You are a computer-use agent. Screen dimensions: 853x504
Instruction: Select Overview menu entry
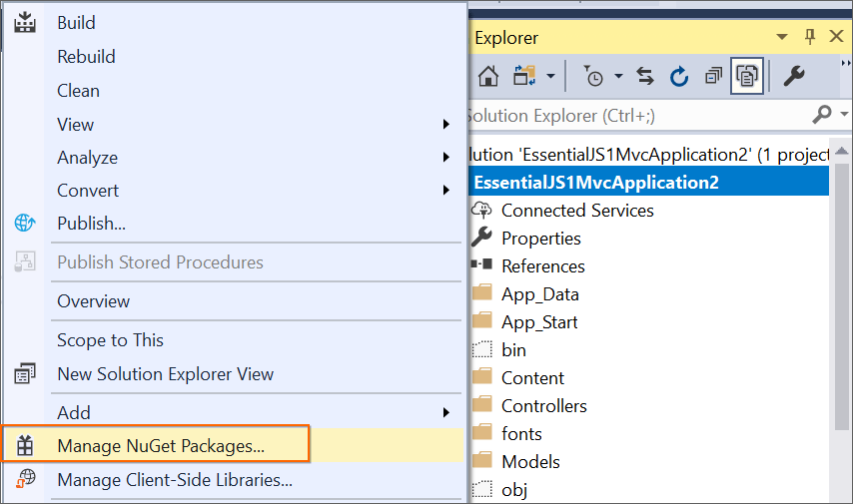234,301
